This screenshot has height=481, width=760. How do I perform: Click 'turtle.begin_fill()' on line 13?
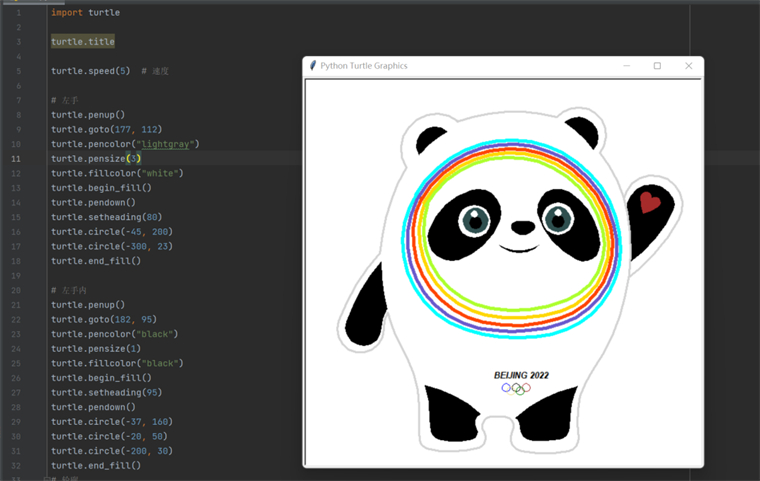coord(101,188)
